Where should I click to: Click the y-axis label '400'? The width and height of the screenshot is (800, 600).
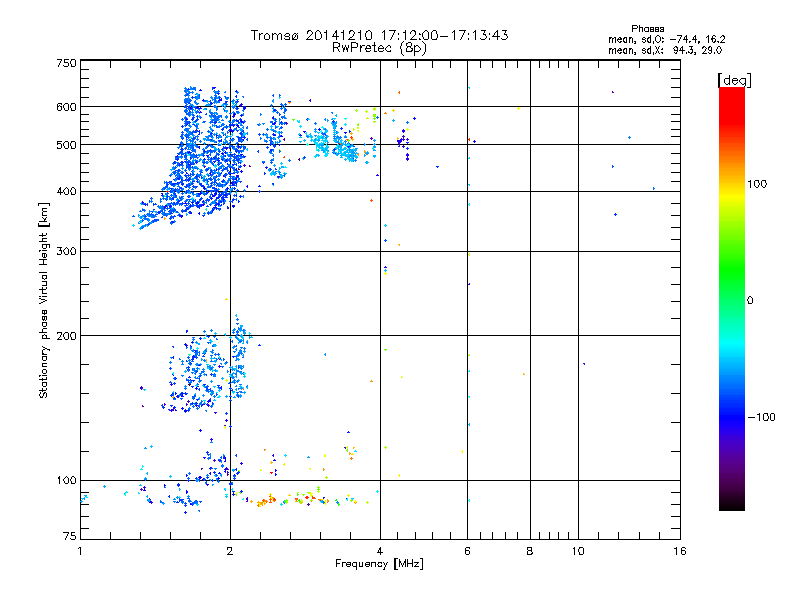tap(66, 191)
